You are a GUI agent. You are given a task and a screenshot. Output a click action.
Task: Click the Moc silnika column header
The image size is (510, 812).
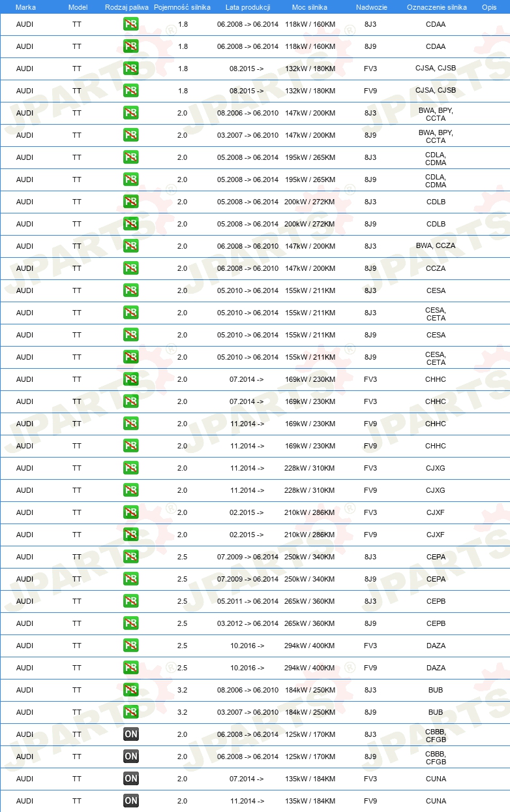(x=310, y=7)
